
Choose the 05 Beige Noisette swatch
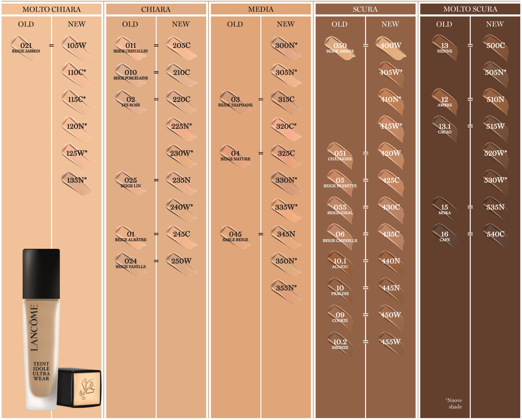point(340,183)
